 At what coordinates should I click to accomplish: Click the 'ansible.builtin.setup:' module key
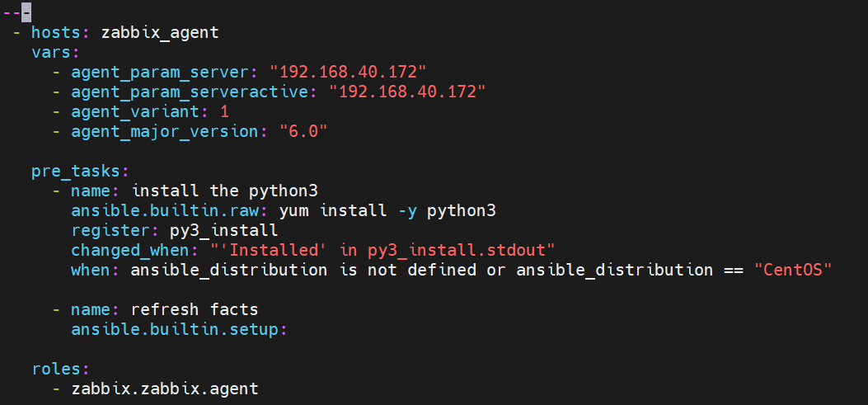[x=180, y=330]
